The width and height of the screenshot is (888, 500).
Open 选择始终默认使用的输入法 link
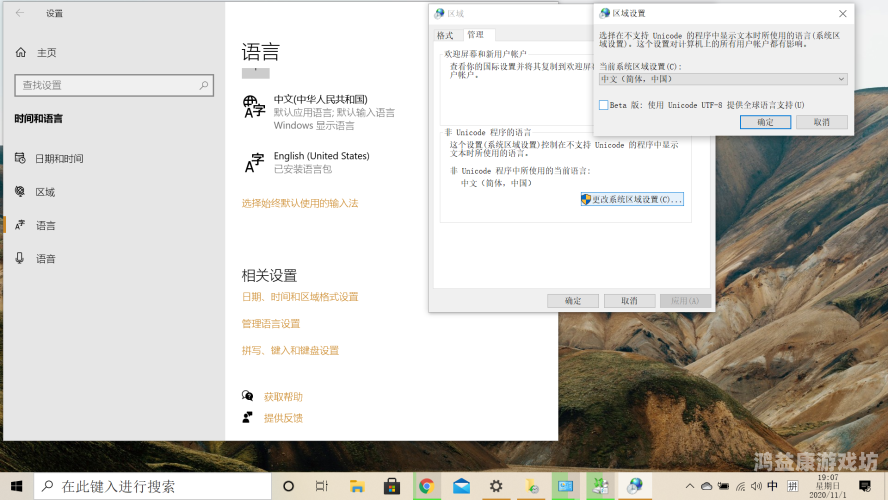(x=300, y=203)
